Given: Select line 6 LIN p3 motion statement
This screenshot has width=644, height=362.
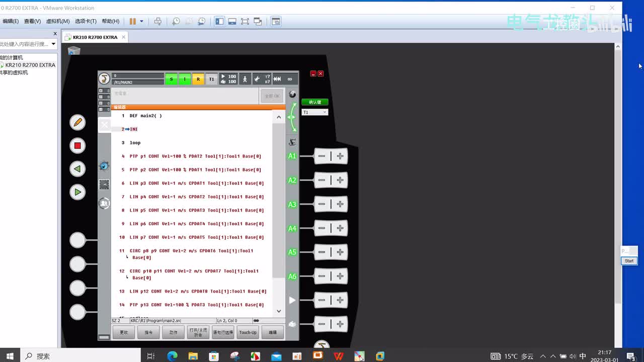Looking at the screenshot, I should [197, 184].
